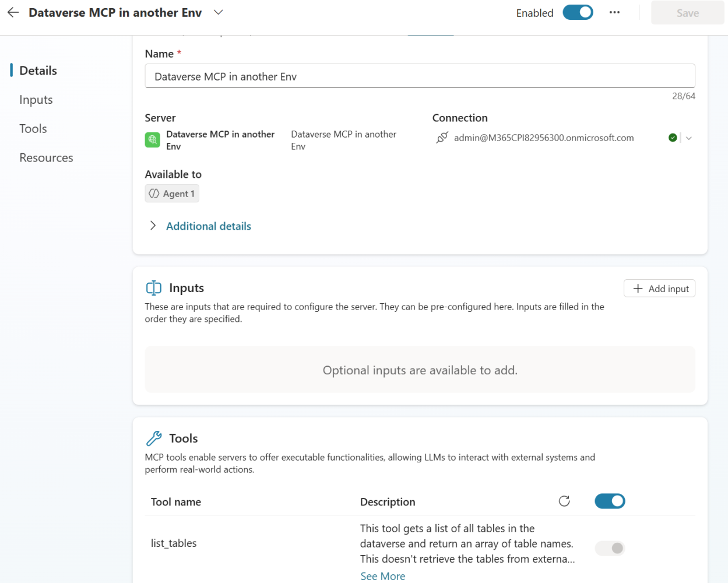Click the Name input field
Image resolution: width=728 pixels, height=583 pixels.
pyautogui.click(x=420, y=76)
